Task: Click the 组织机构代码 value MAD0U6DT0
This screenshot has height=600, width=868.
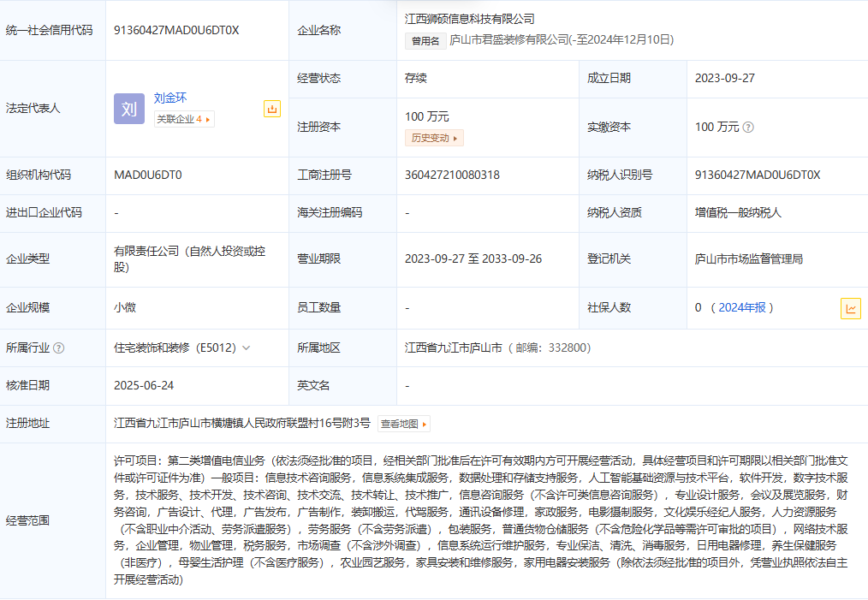Action: click(147, 175)
